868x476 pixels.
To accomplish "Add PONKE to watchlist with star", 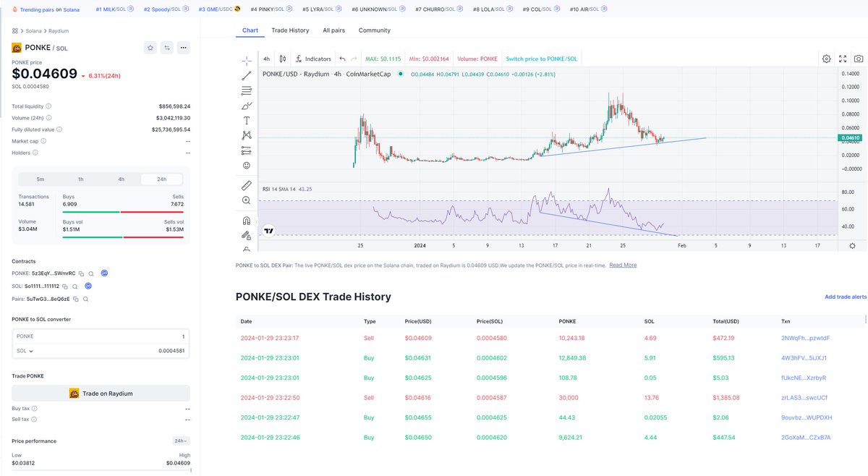I will pyautogui.click(x=150, y=48).
